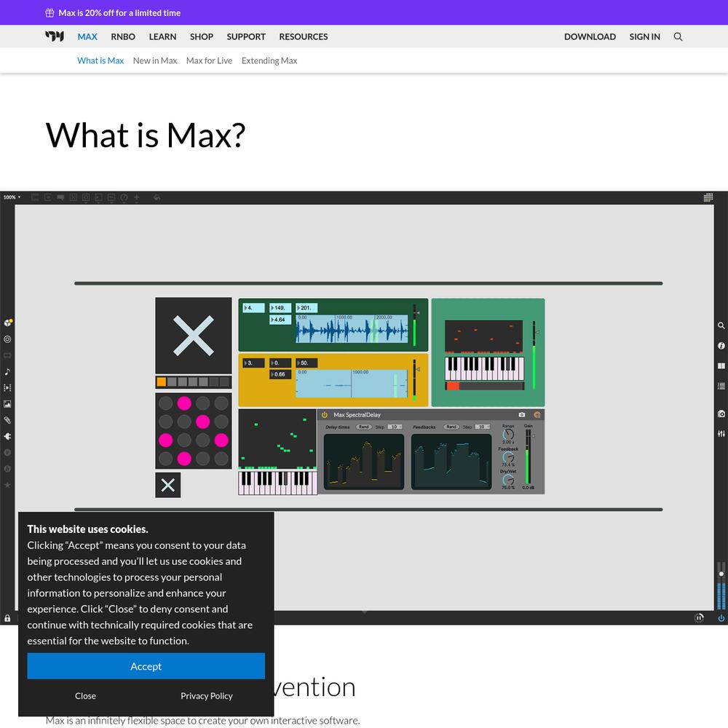
Task: Click the circular pause-style icon in patcher bottom bar
Action: (699, 618)
